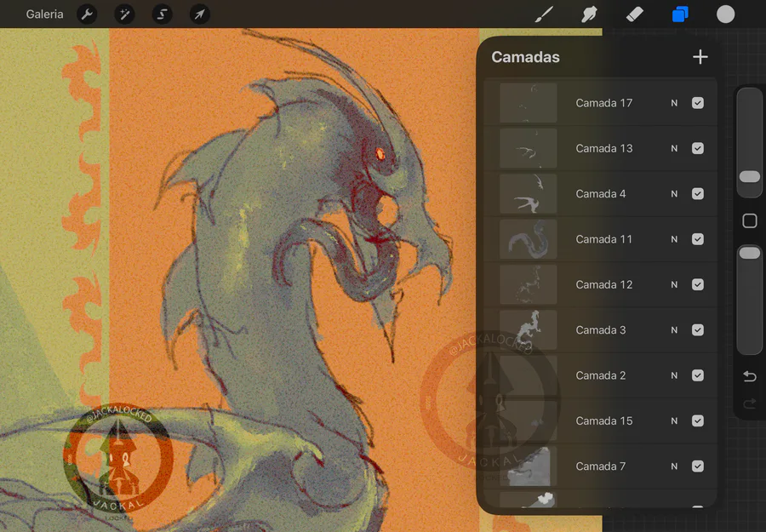Viewport: 766px width, 532px height.
Task: Return to Galeria
Action: 44,14
